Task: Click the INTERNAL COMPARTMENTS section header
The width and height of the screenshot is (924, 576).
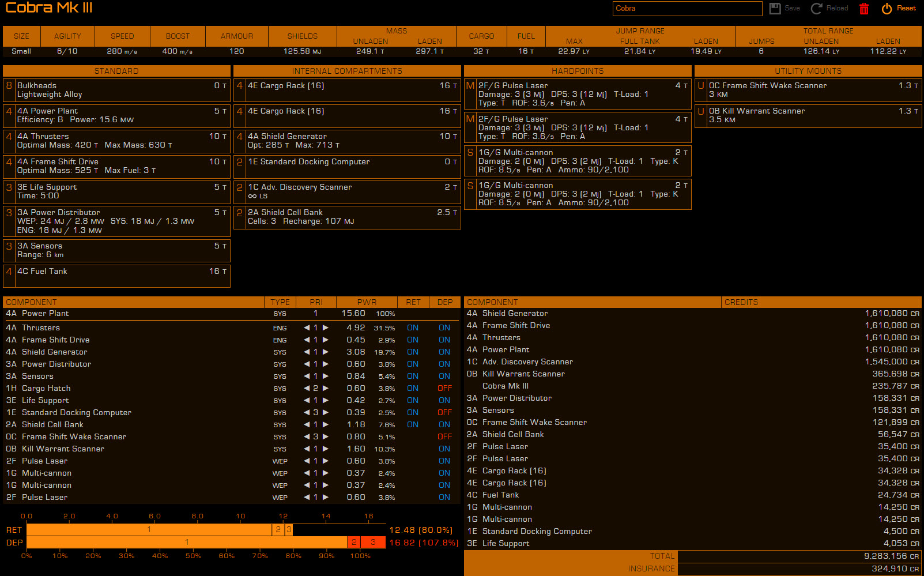Action: (x=347, y=71)
